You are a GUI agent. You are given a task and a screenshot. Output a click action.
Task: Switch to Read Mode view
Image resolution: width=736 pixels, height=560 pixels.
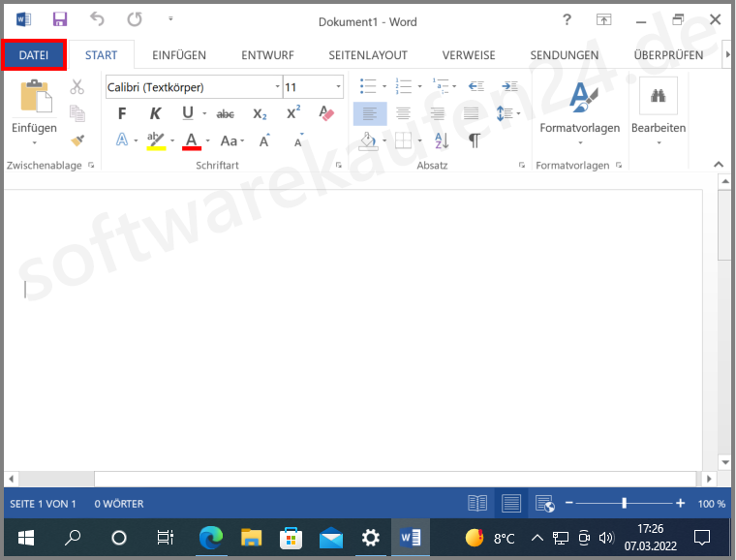(477, 503)
